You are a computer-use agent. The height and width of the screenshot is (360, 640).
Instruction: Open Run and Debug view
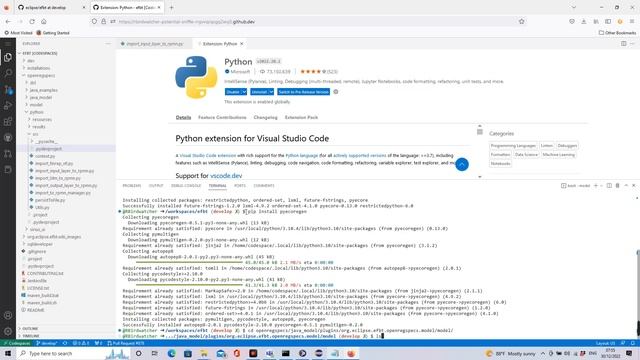coord(8,106)
